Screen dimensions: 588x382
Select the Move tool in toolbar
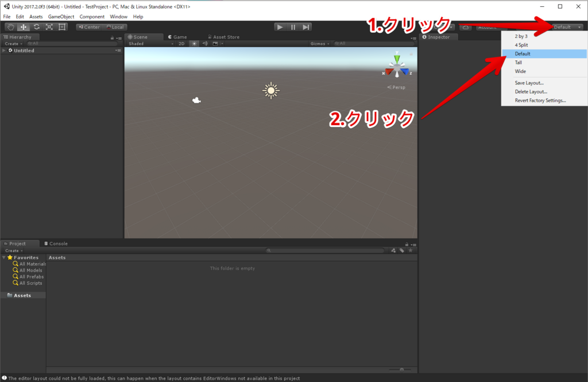(23, 27)
